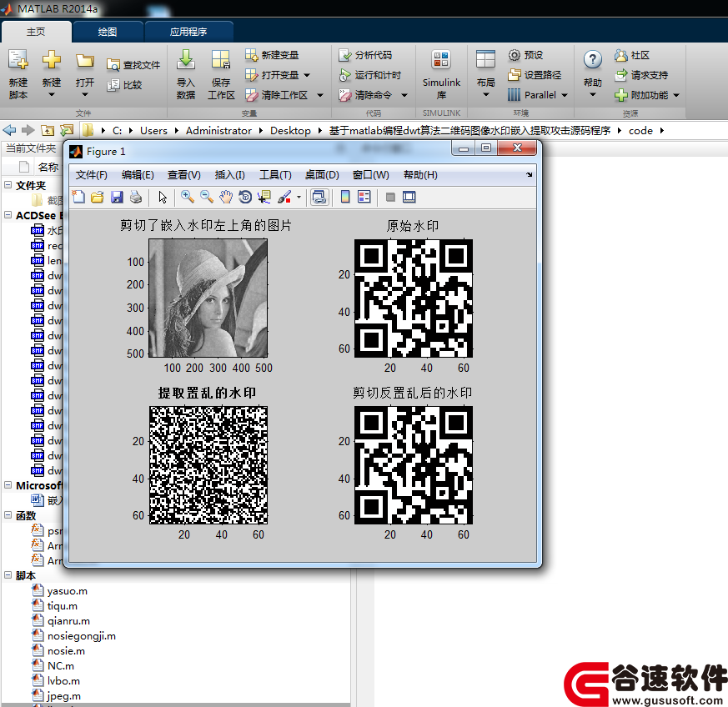
Task: Click Users in the address path
Action: point(153,130)
